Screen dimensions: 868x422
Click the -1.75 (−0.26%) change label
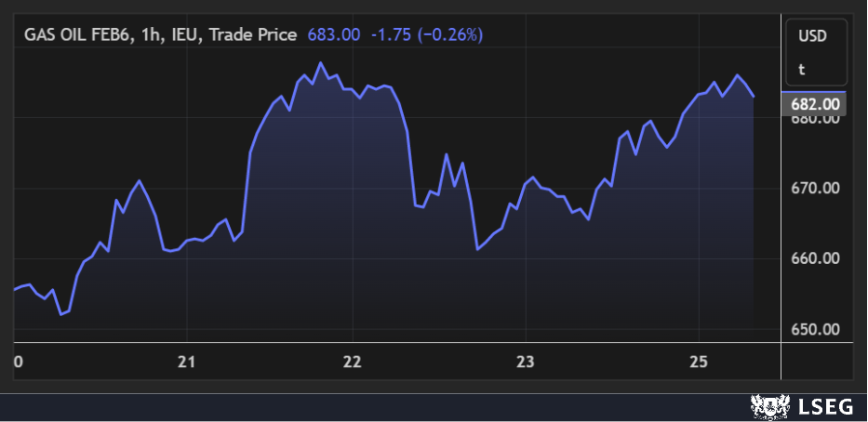pos(427,35)
